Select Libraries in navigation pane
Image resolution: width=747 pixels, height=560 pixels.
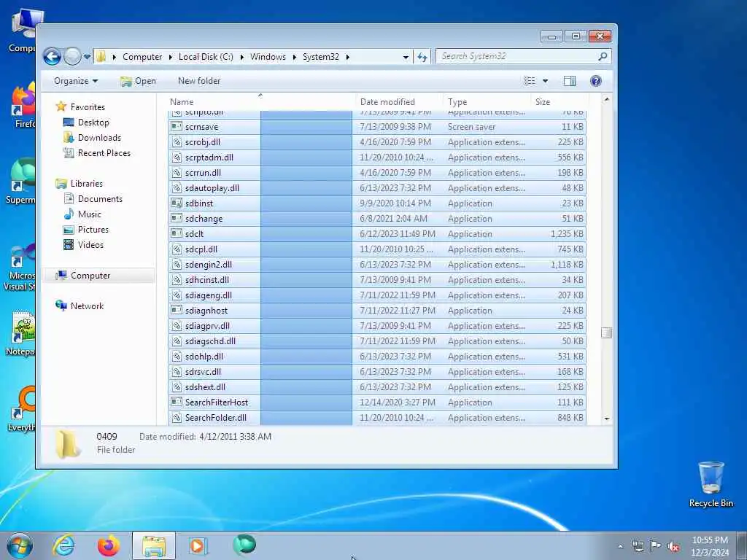(86, 183)
